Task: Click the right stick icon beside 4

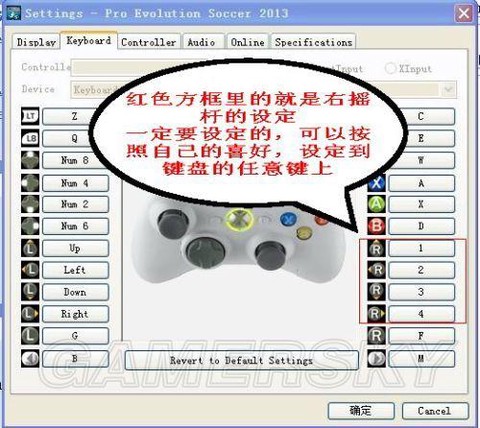Action: coord(376,314)
